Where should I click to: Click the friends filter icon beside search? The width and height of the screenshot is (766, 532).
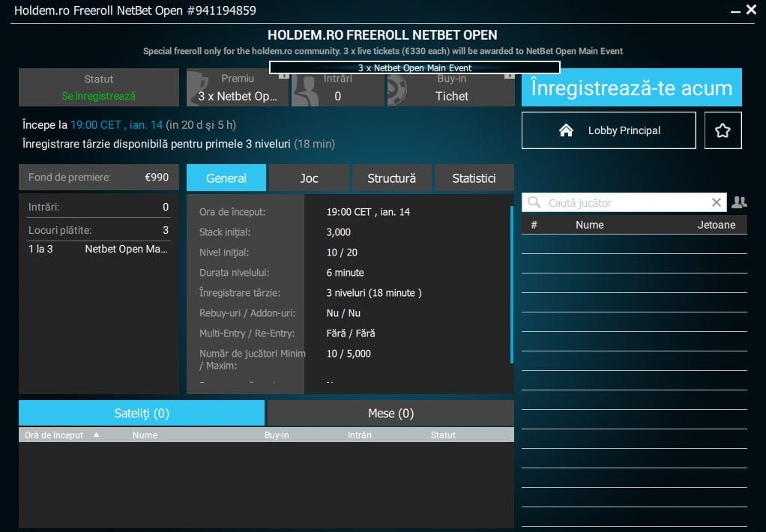739,202
